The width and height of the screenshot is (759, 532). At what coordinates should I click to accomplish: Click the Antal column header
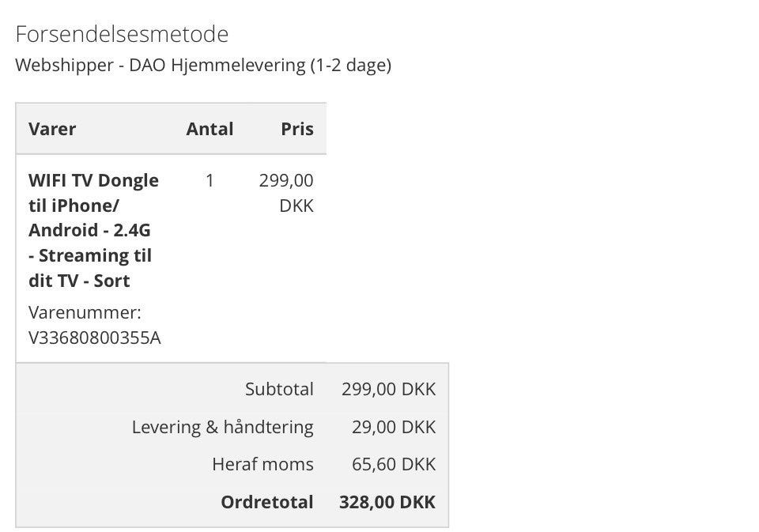tap(210, 129)
